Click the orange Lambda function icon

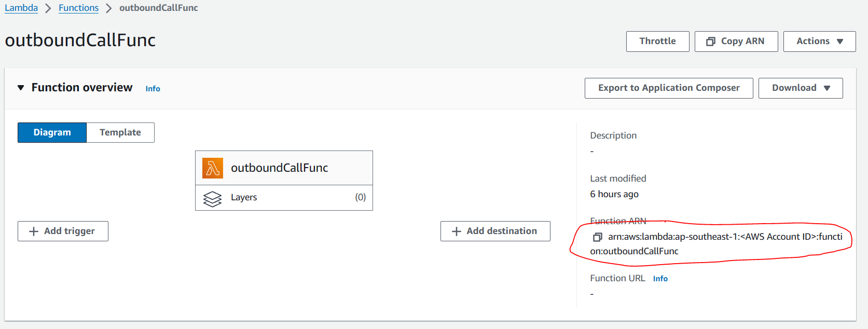coord(213,168)
